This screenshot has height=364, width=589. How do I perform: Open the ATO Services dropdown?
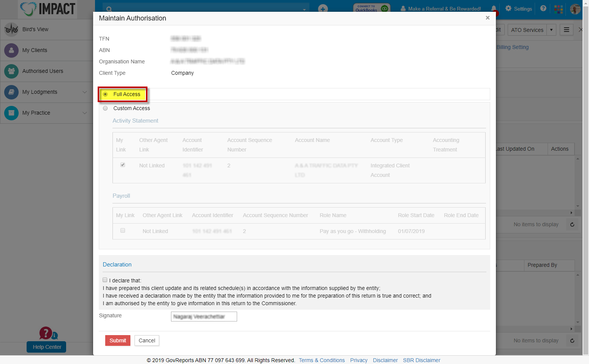pyautogui.click(x=551, y=30)
